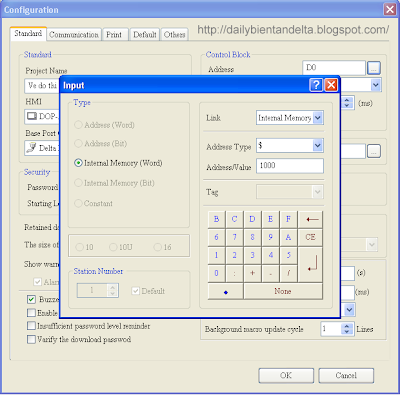
Task: Click keypad digit 8
Action: [252, 237]
